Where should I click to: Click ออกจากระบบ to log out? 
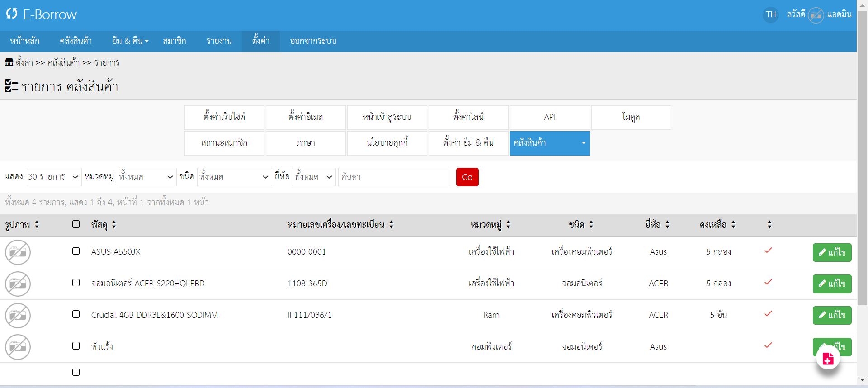click(313, 41)
